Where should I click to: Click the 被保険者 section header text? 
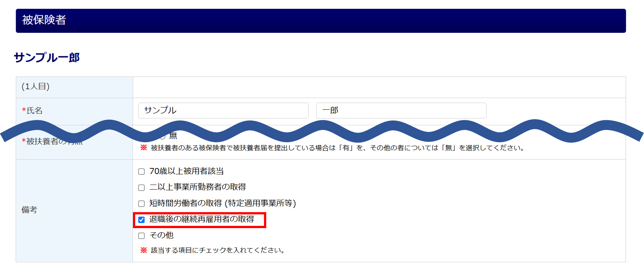tap(44, 20)
